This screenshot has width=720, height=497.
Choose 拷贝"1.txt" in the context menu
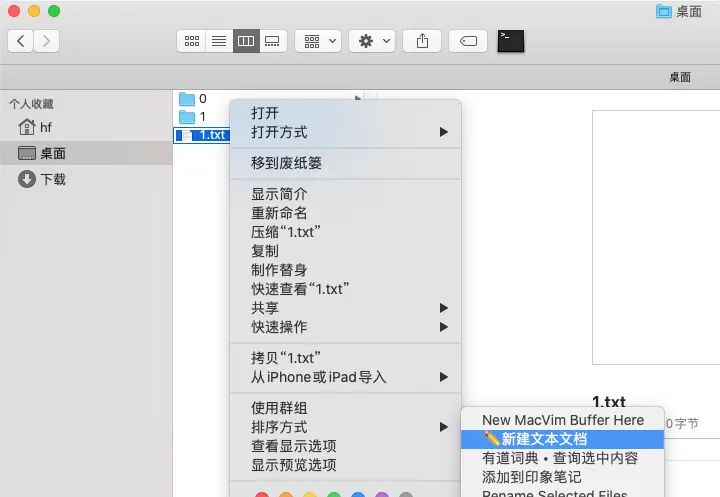tap(345, 358)
